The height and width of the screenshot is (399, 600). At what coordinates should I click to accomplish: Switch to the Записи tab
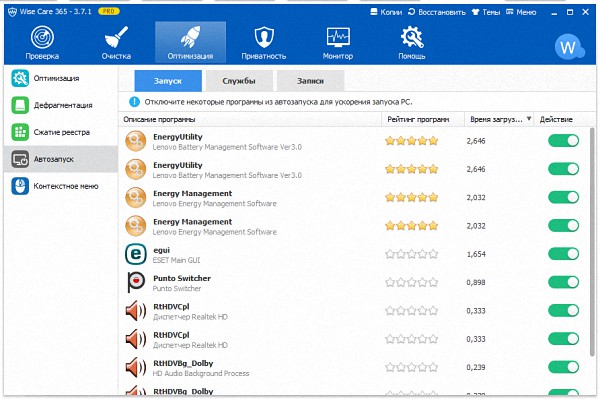pos(310,81)
